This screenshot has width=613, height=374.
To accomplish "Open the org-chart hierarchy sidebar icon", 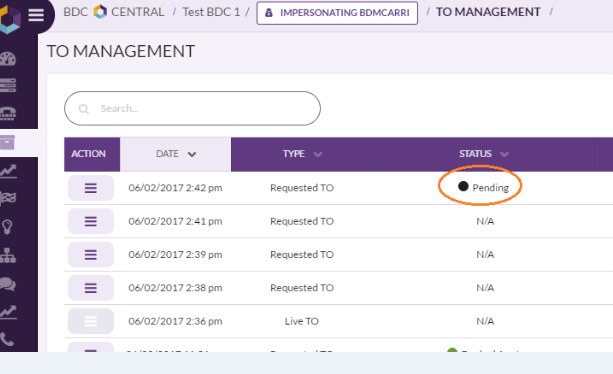I will [8, 255].
